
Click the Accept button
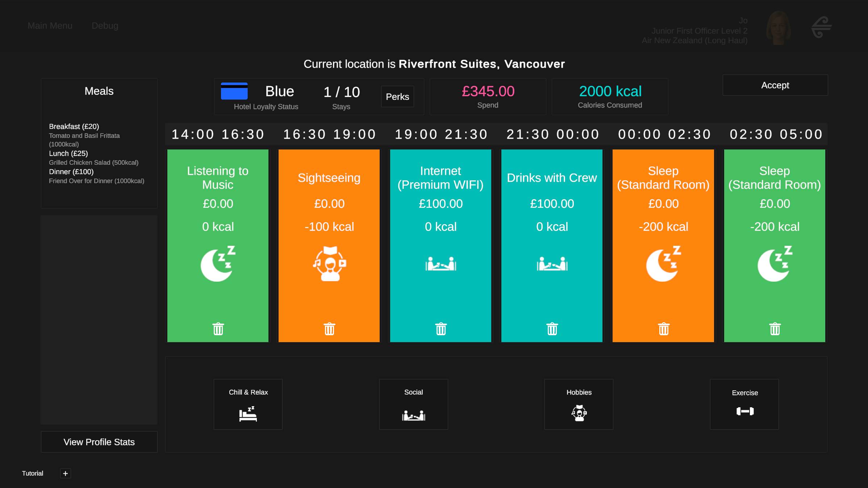coord(775,85)
